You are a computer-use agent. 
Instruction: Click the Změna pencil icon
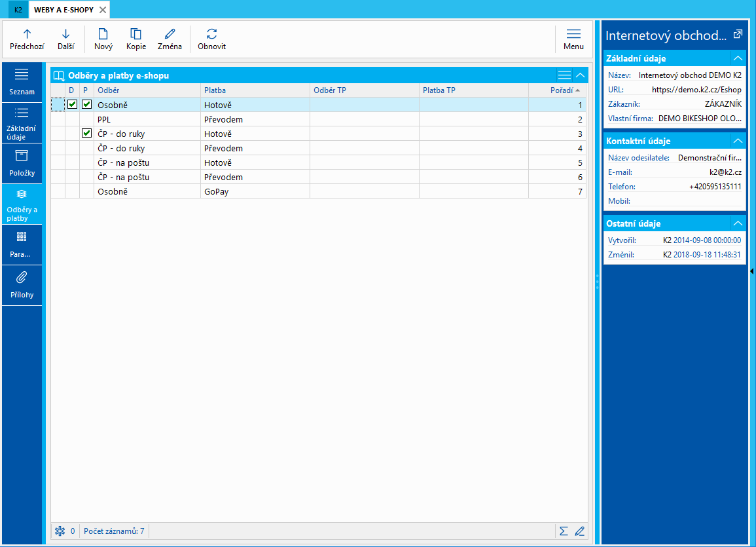coord(170,34)
